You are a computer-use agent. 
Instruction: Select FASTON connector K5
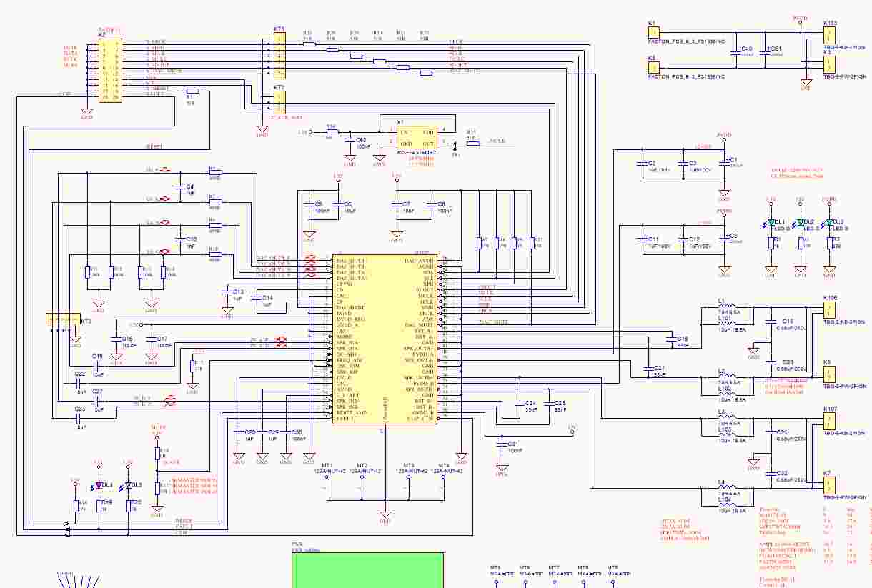point(653,66)
